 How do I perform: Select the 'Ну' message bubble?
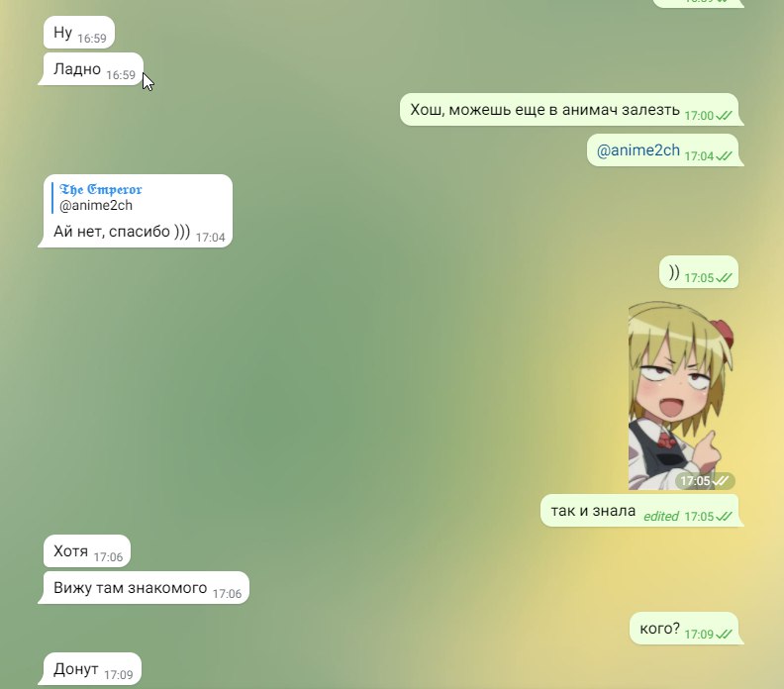(x=79, y=33)
